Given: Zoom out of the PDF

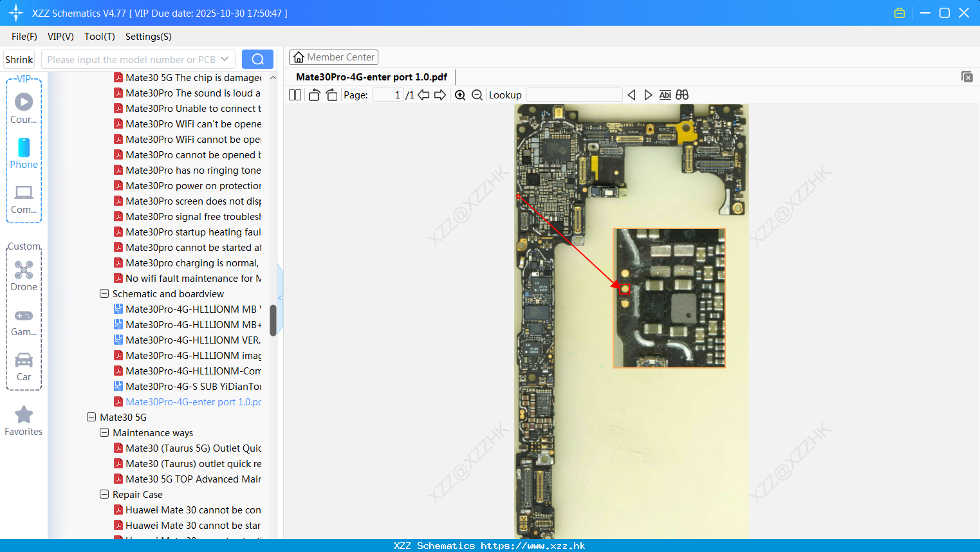Looking at the screenshot, I should (477, 95).
